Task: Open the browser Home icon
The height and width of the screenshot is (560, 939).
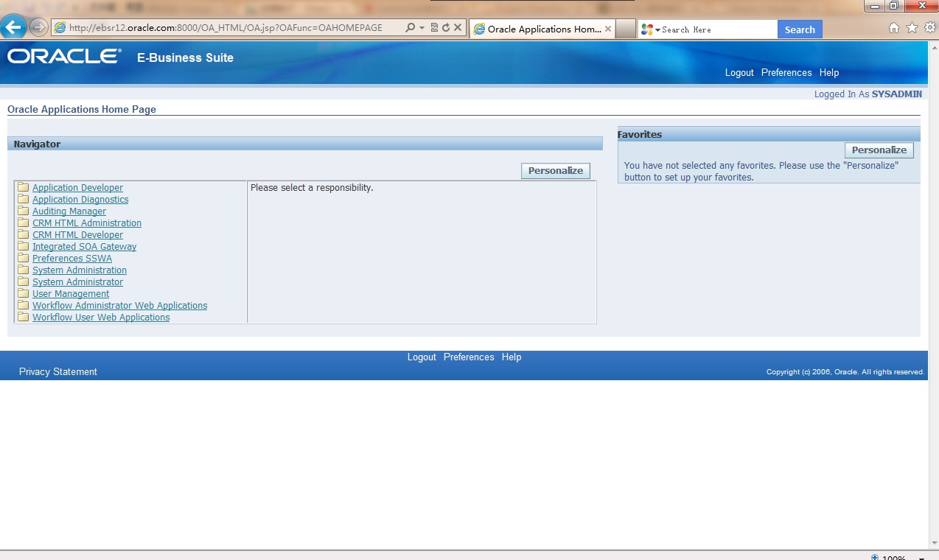Action: click(894, 28)
